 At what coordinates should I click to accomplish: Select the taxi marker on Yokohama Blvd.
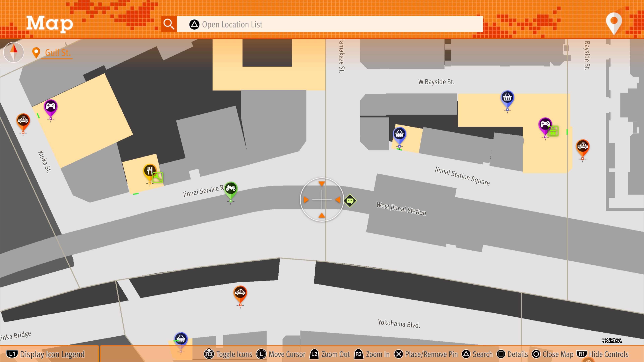tap(240, 293)
